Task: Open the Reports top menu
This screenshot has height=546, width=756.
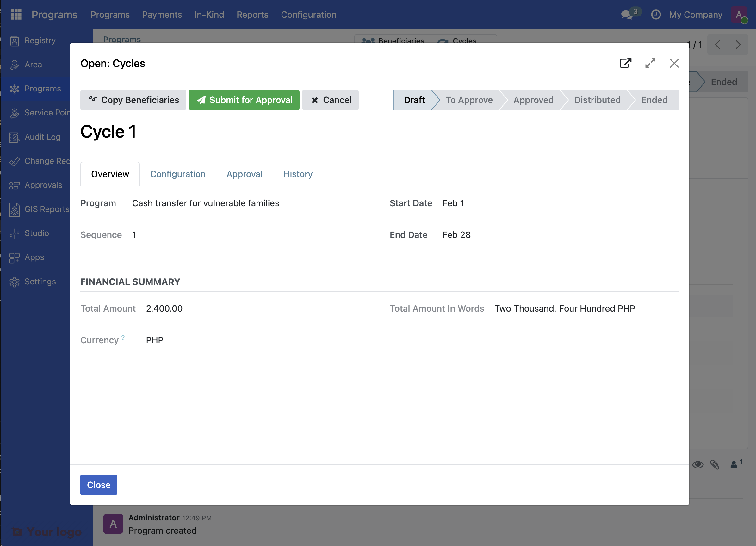Action: [x=252, y=15]
